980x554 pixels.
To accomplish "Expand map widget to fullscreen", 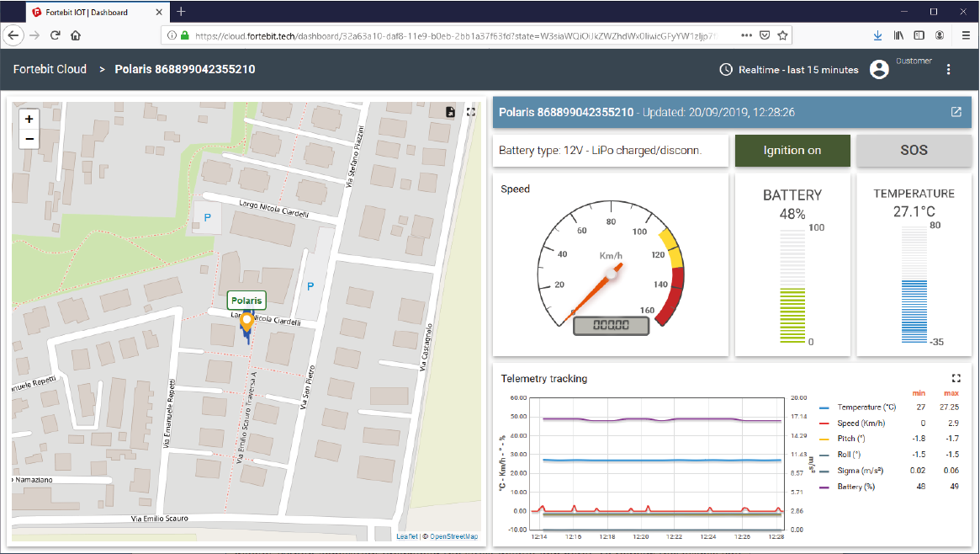I will (x=470, y=112).
